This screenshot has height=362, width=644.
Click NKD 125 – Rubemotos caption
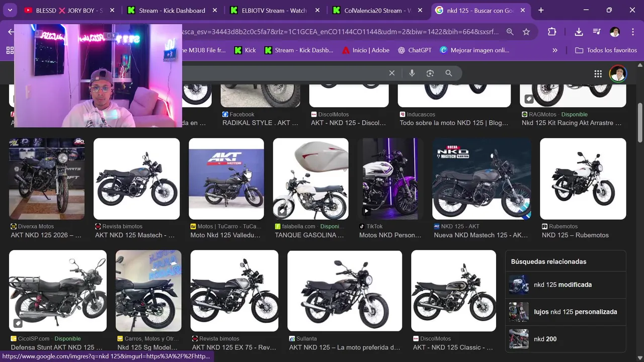575,235
